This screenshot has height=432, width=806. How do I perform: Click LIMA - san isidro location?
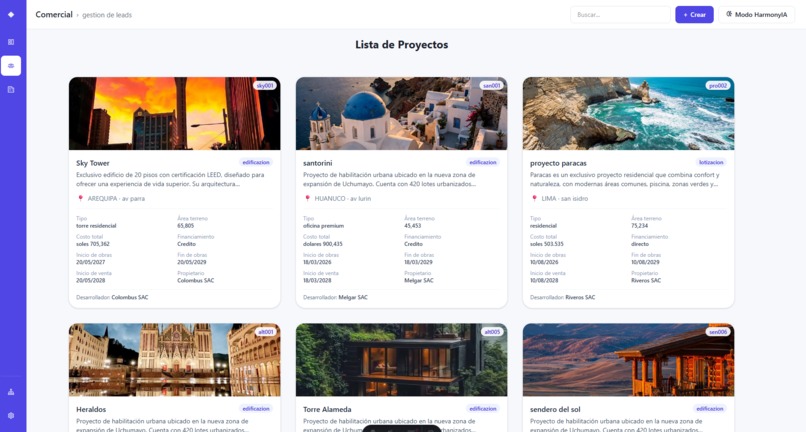click(x=565, y=199)
